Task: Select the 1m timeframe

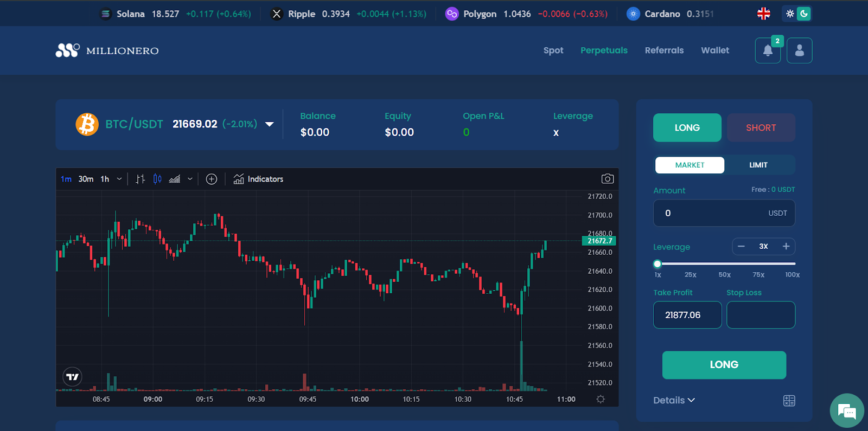Action: (x=66, y=179)
